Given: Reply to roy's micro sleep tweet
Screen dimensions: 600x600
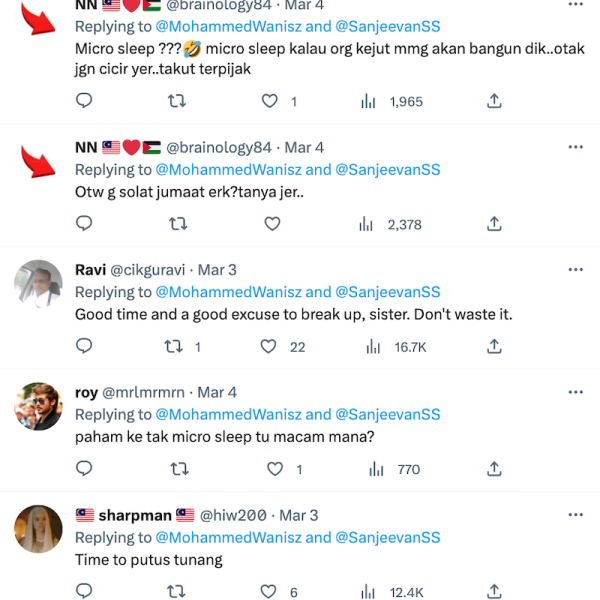Looking at the screenshot, I should tap(84, 469).
